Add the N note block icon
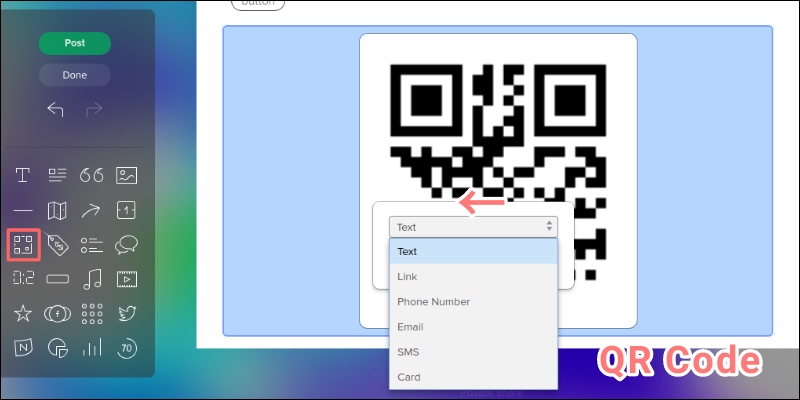The width and height of the screenshot is (800, 400). pos(23,348)
